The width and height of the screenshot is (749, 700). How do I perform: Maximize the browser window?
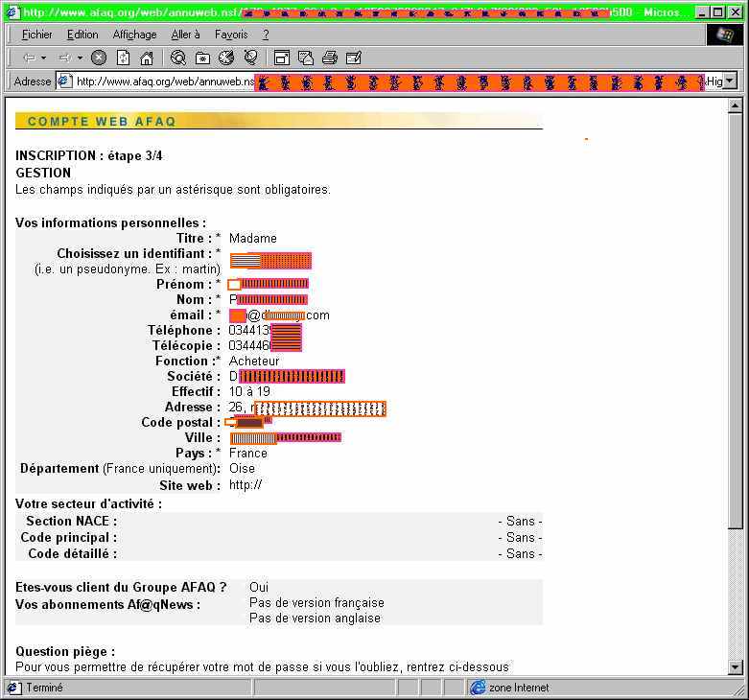(x=717, y=12)
